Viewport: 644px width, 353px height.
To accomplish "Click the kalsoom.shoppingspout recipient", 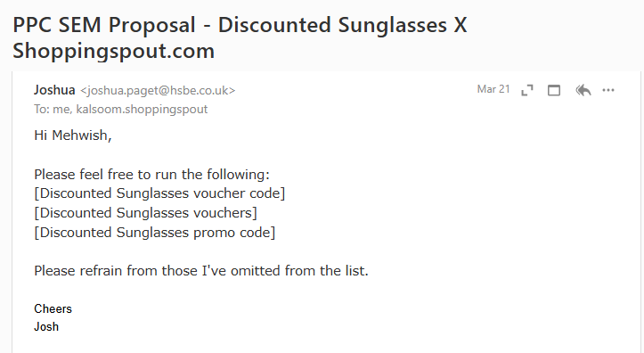I will (142, 110).
